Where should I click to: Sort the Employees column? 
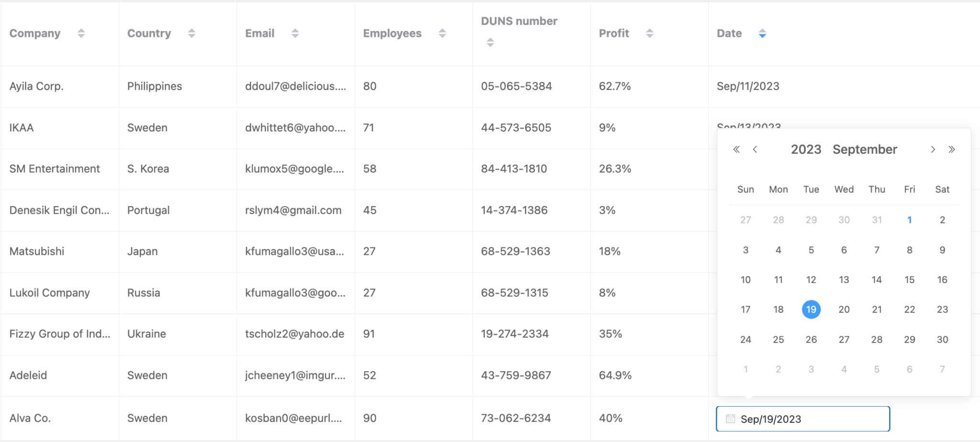(x=441, y=33)
